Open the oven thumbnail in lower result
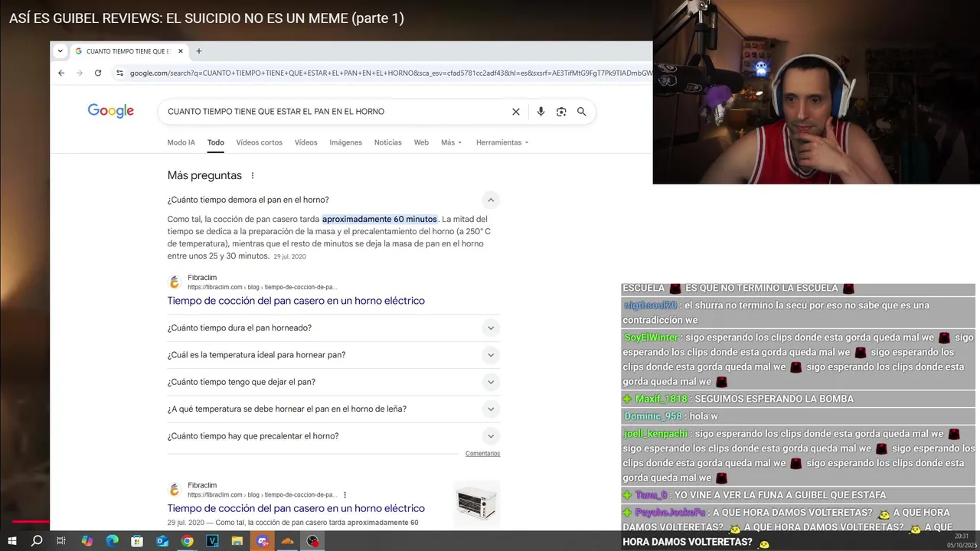 477,503
